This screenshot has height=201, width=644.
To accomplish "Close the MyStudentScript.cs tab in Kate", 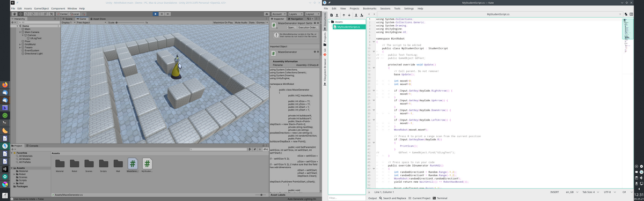I will click(x=620, y=14).
